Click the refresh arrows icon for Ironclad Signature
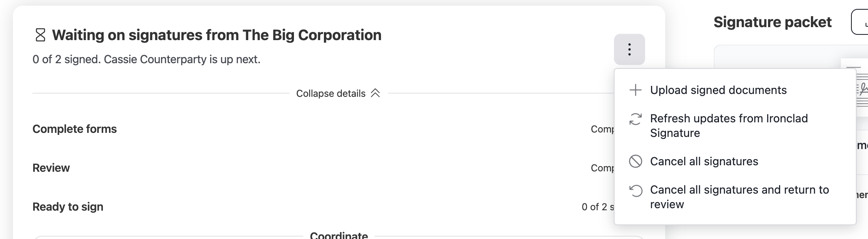The height and width of the screenshot is (239, 868). (636, 119)
